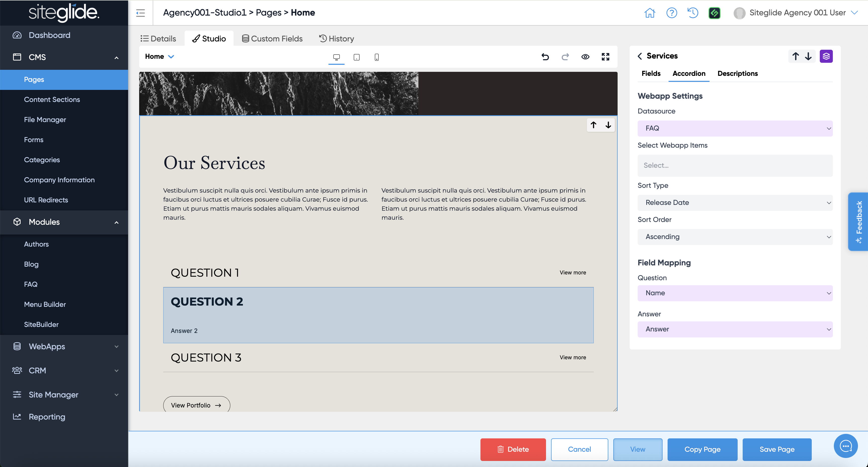Enter fullscreen with the expand icon
868x467 pixels.
coord(605,57)
